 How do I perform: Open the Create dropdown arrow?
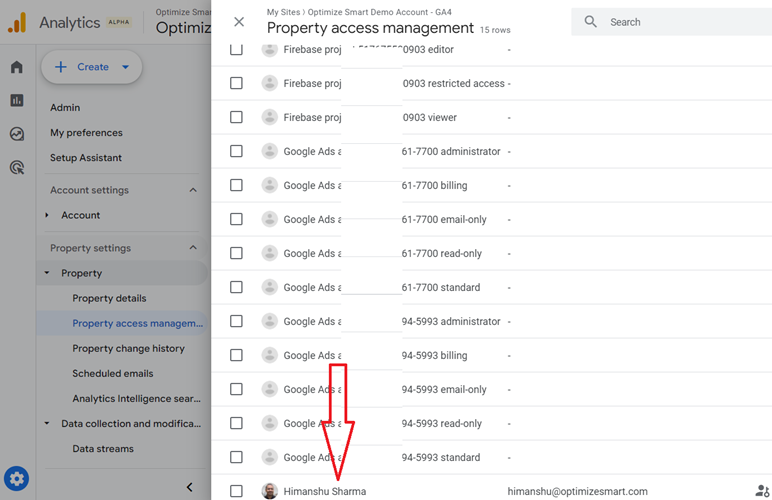pos(126,67)
